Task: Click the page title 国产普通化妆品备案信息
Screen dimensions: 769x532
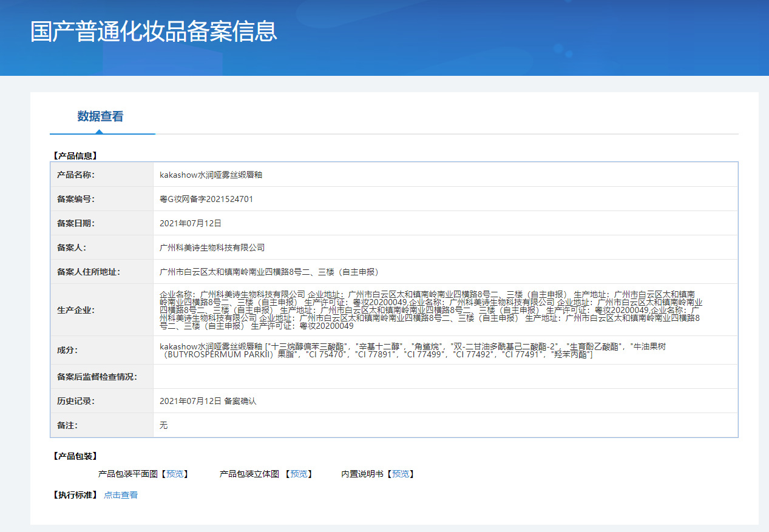Action: [x=154, y=32]
